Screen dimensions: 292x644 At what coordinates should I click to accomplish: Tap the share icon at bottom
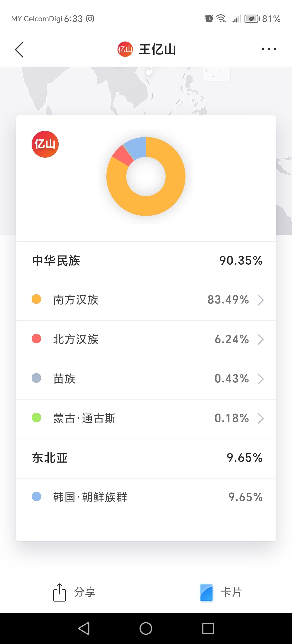coord(60,592)
